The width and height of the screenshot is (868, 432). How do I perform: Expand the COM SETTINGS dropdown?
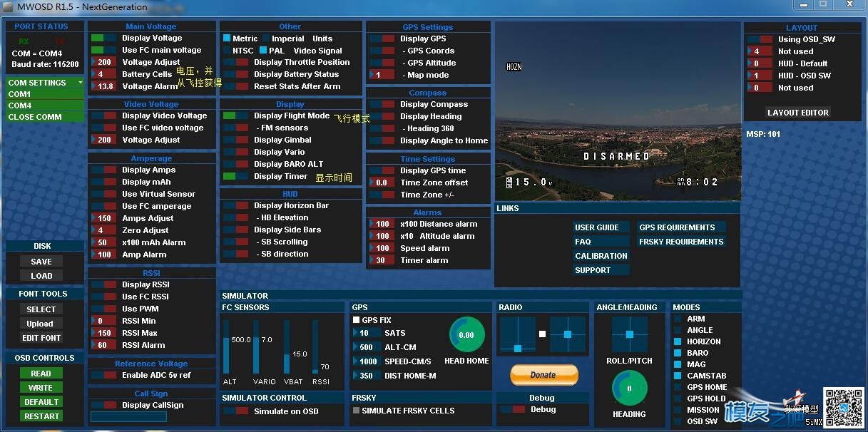point(45,83)
